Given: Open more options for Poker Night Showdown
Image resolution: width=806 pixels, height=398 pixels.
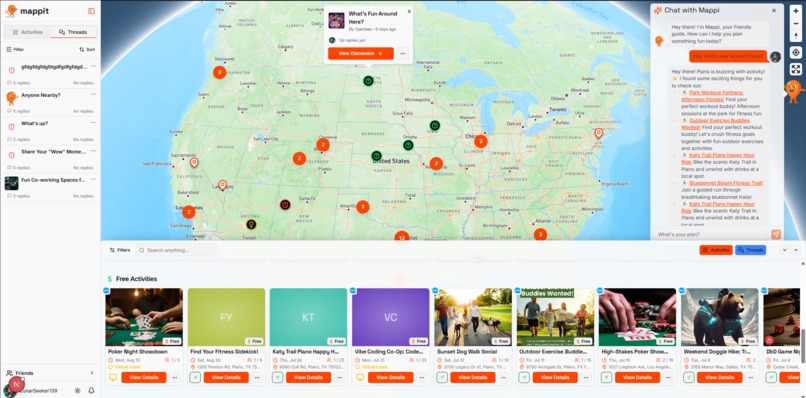Looking at the screenshot, I should coord(175,377).
